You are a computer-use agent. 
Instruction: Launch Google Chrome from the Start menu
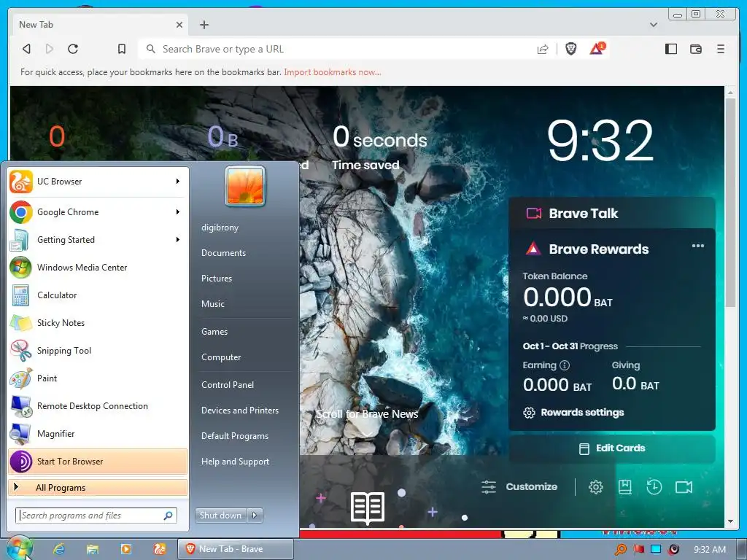coord(90,212)
